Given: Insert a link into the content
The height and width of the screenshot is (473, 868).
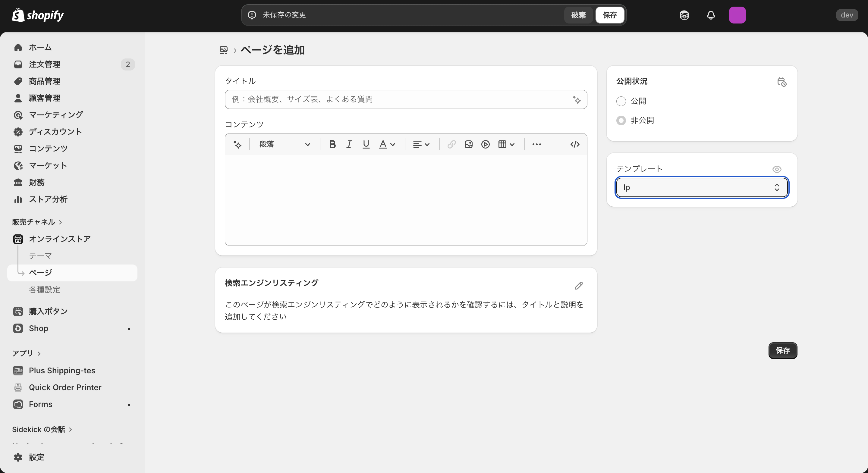Looking at the screenshot, I should tap(451, 144).
